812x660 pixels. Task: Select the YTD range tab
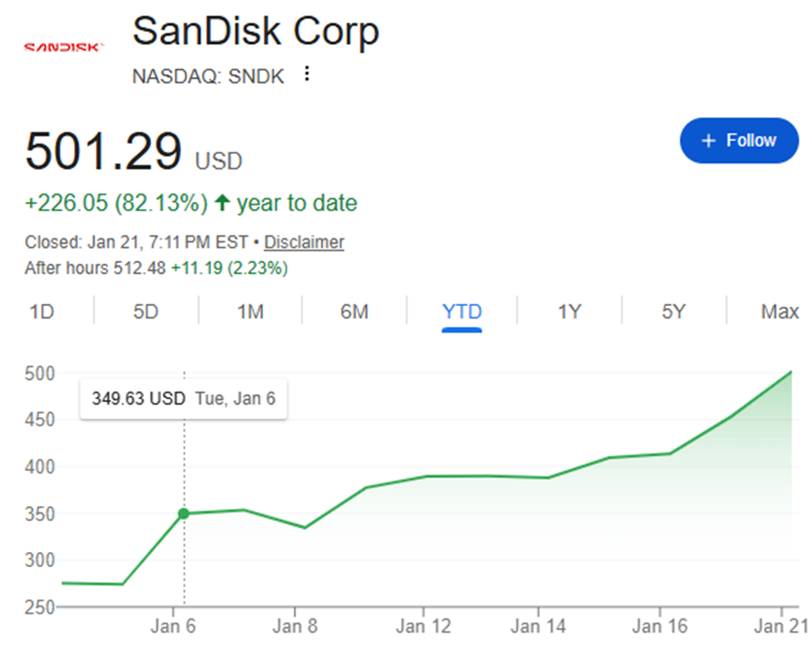tap(462, 312)
